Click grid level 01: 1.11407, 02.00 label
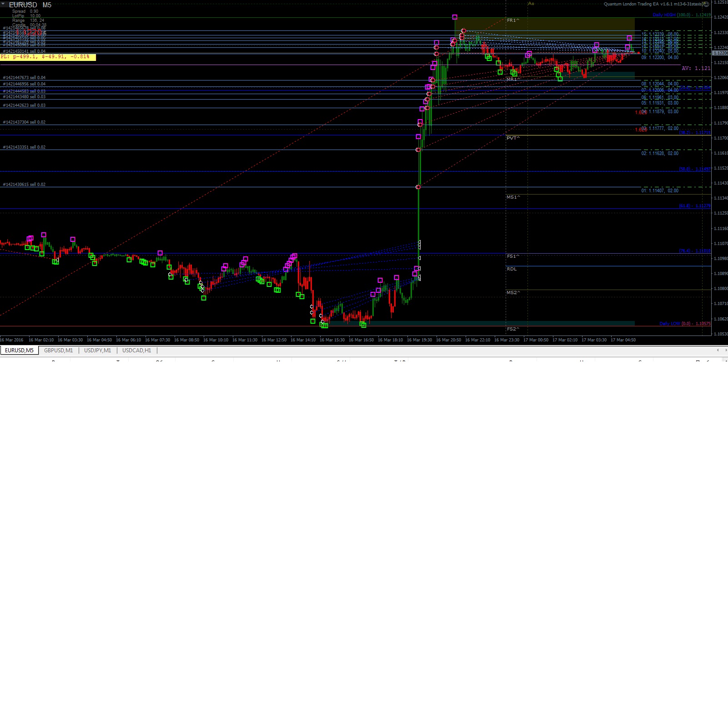The width and height of the screenshot is (728, 711). click(x=660, y=191)
